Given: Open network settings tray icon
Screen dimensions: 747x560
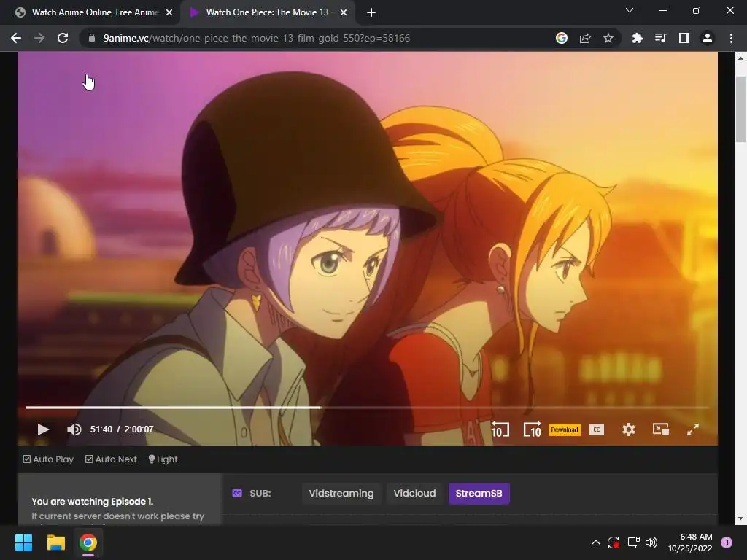Looking at the screenshot, I should tap(633, 542).
